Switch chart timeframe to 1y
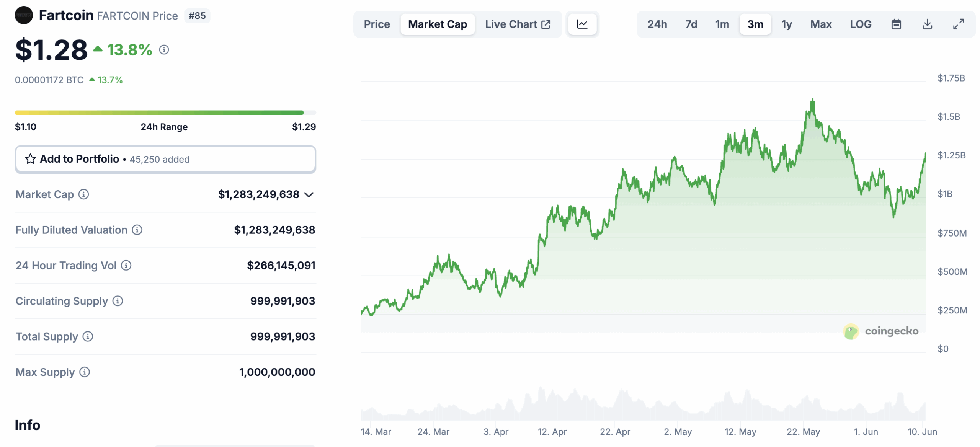 point(786,24)
